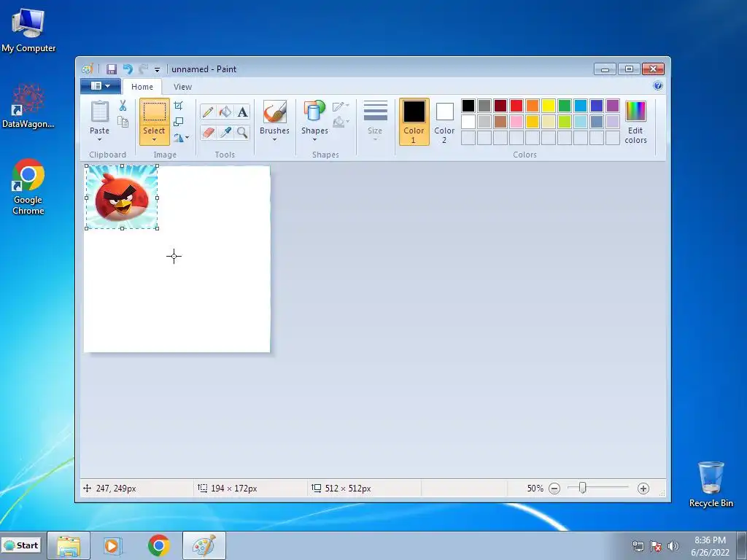Click the Cut scissors icon
The width and height of the screenshot is (747, 560).
pos(123,106)
